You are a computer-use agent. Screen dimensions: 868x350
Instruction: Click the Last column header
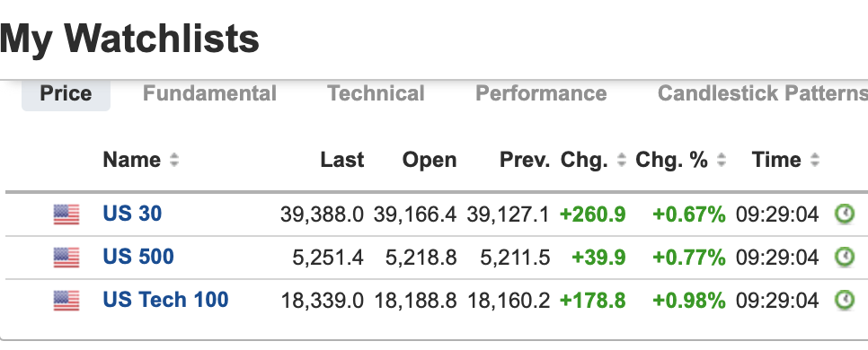(x=342, y=160)
